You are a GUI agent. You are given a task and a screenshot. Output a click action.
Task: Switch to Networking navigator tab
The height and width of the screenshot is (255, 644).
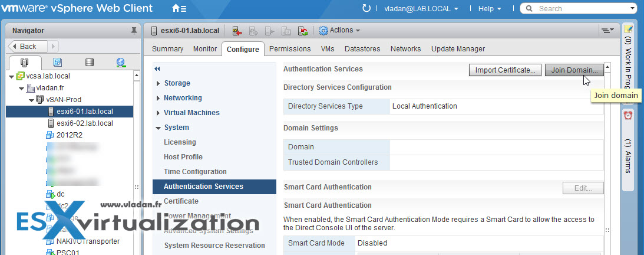121,63
